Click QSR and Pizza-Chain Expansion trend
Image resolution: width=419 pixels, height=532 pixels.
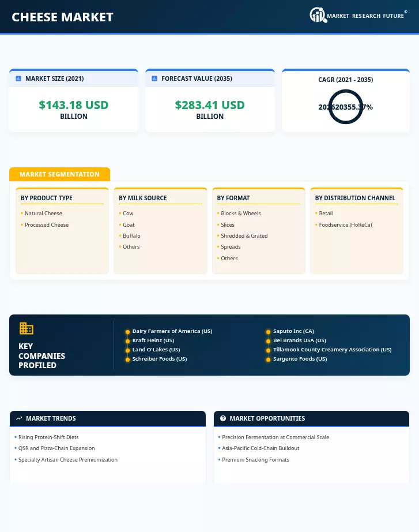tap(56, 448)
